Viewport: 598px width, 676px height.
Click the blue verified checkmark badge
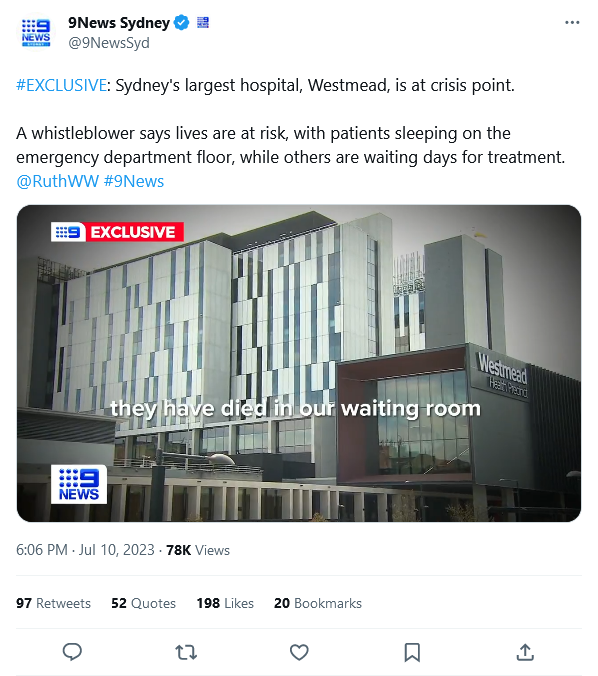click(x=182, y=22)
